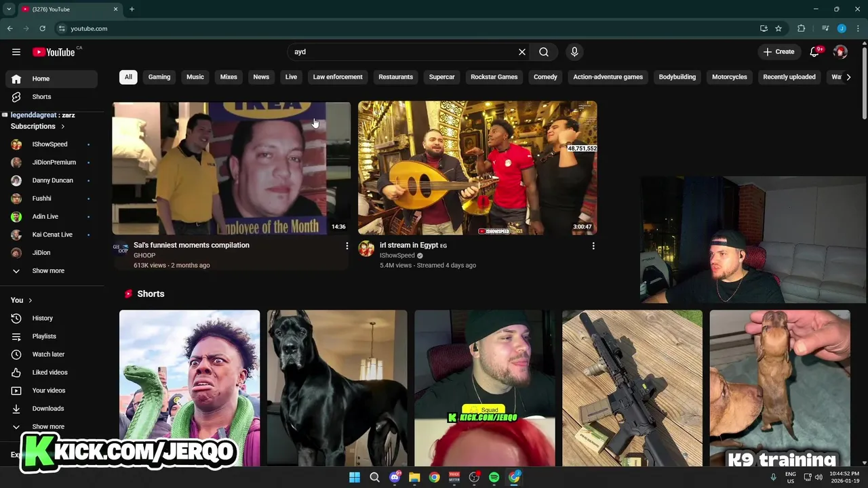Open Adin Live channel in subscriptions
Screen dimensions: 868x488
pyautogui.click(x=52, y=217)
